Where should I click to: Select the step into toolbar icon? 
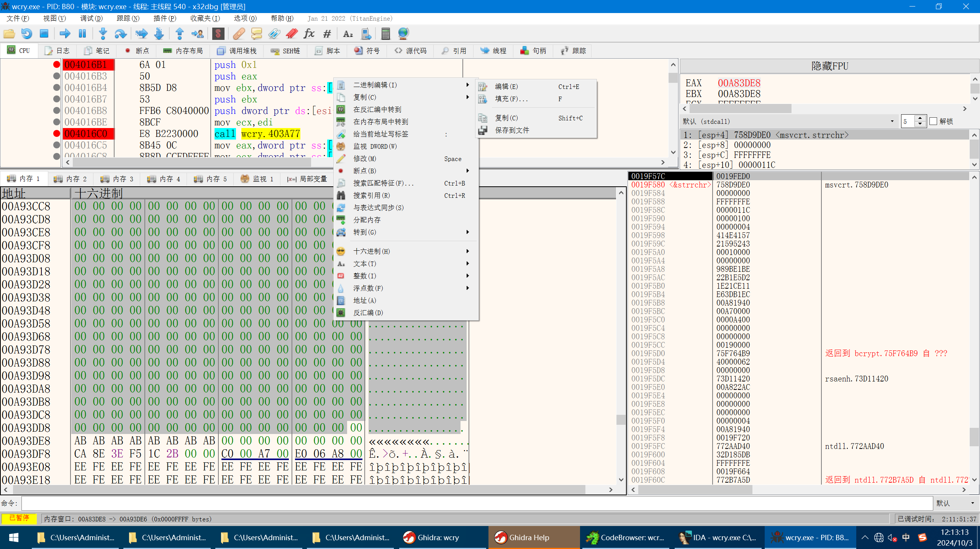tap(102, 34)
